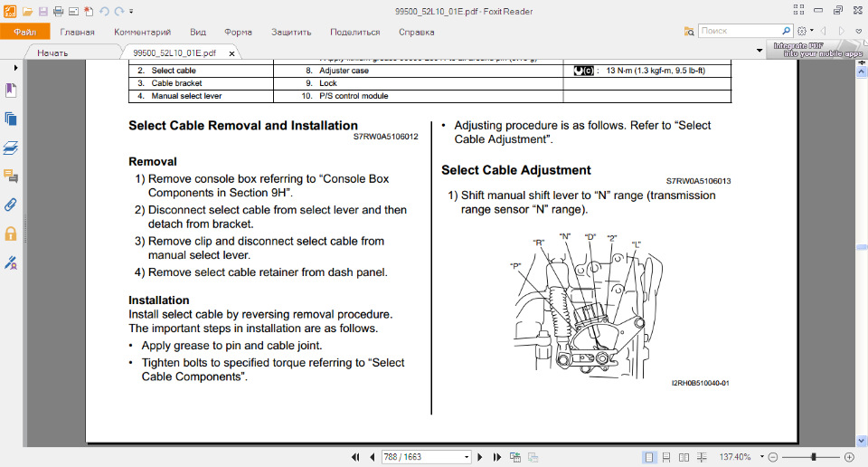Open the Security lock panel

click(x=11, y=233)
